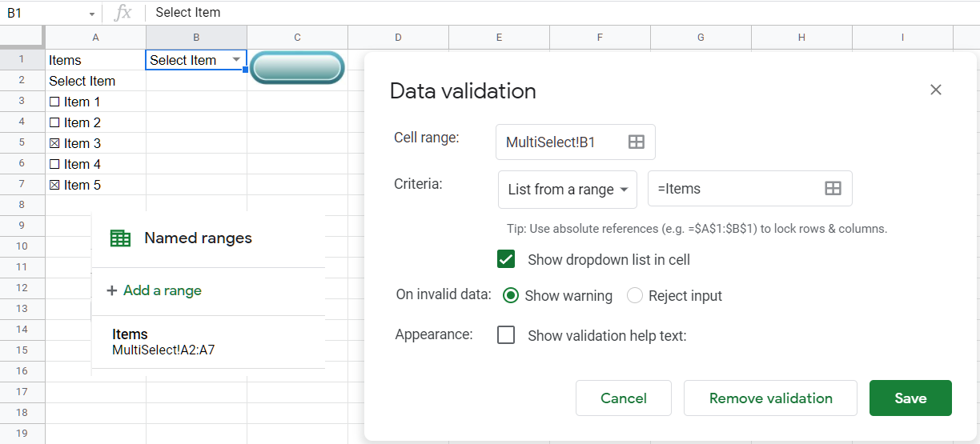This screenshot has height=444, width=980.
Task: Enable Show validation help text checkbox
Action: coord(506,335)
